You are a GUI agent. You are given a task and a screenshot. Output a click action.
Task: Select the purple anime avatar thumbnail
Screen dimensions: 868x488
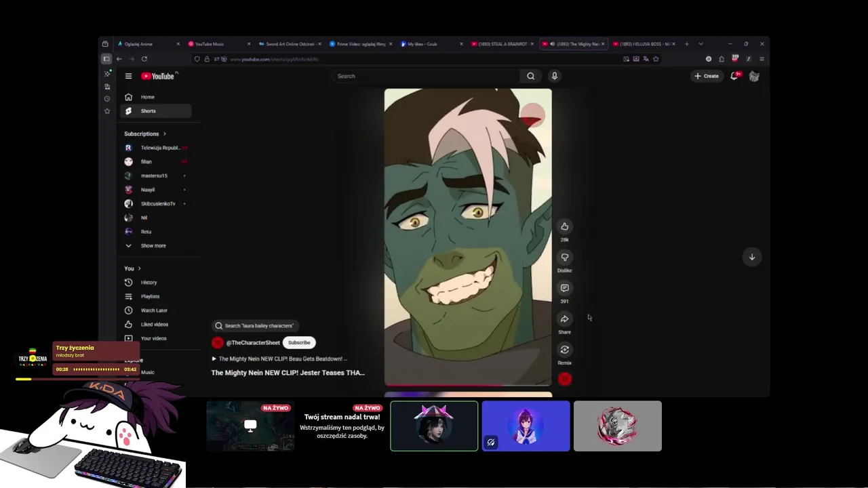coord(526,426)
